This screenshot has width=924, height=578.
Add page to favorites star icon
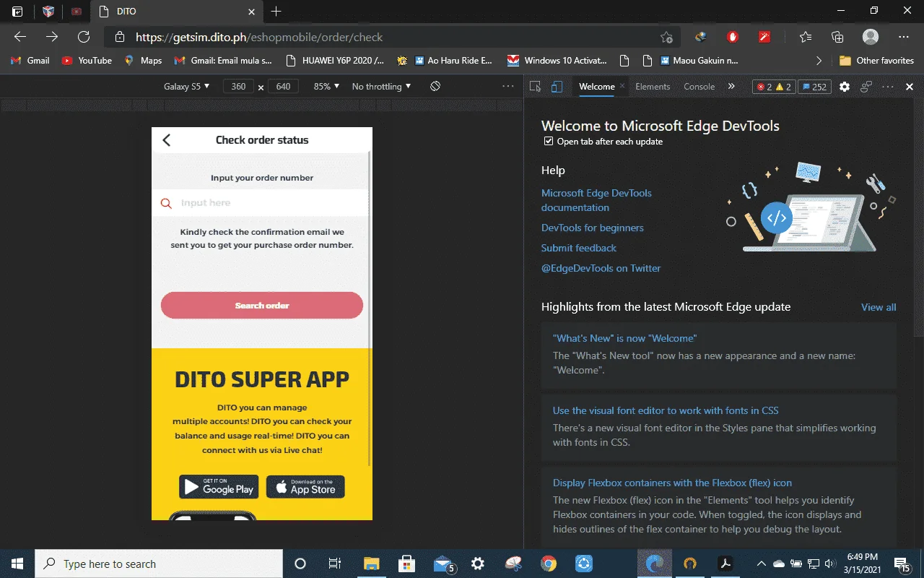point(666,37)
